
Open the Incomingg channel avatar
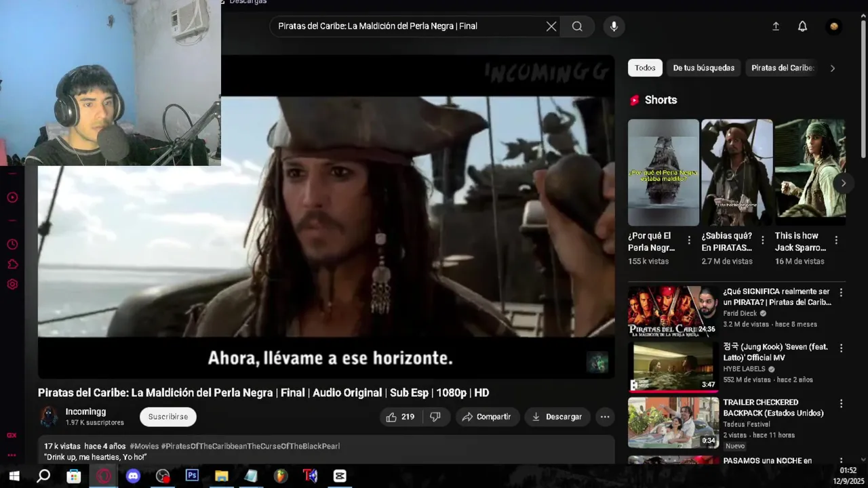click(x=49, y=417)
